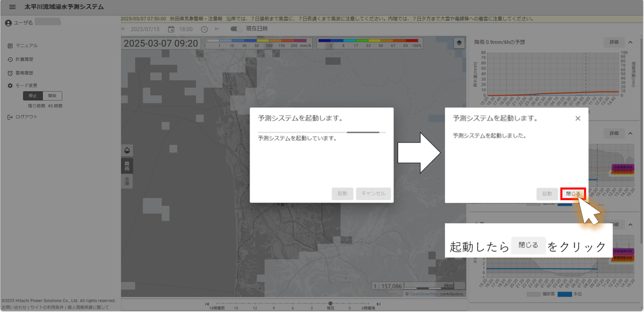
Task: Open マニュアル menu item
Action: (27, 45)
